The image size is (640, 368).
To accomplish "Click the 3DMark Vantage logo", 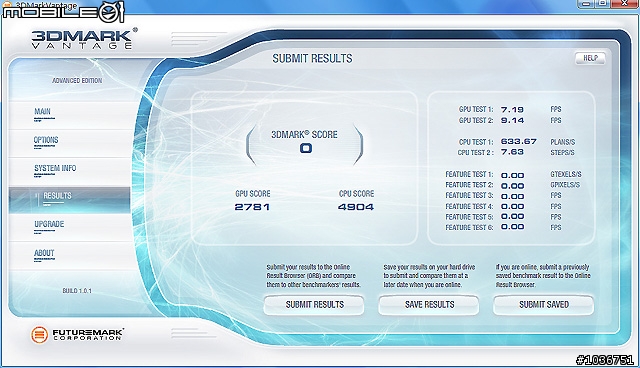I will point(84,38).
